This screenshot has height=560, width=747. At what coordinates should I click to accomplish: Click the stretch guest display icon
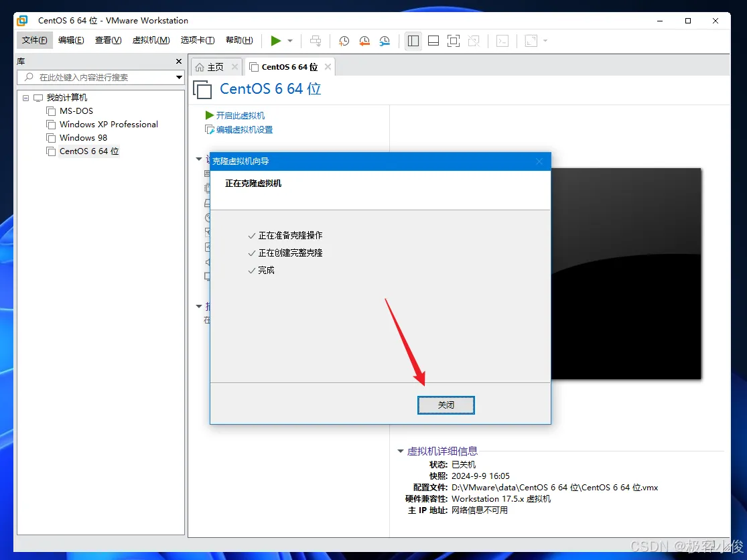pyautogui.click(x=531, y=41)
